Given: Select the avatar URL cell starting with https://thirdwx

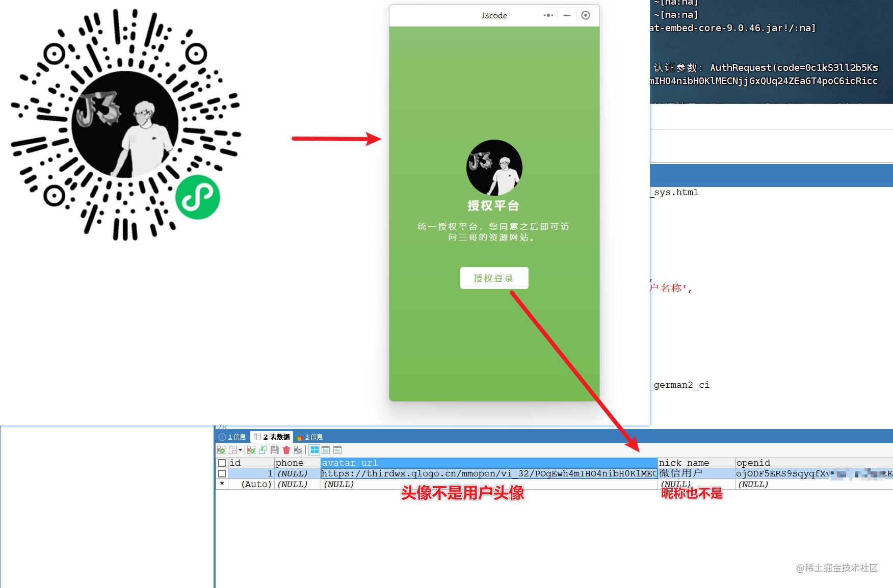Looking at the screenshot, I should tap(489, 473).
